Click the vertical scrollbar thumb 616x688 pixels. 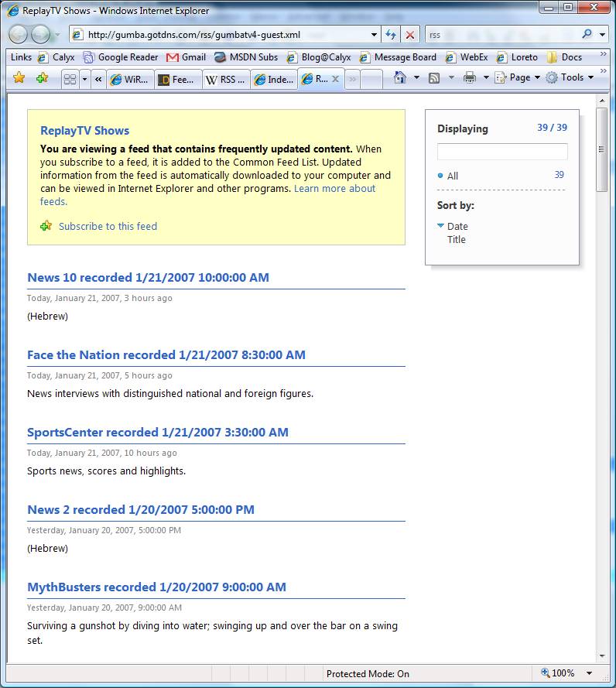(x=602, y=149)
